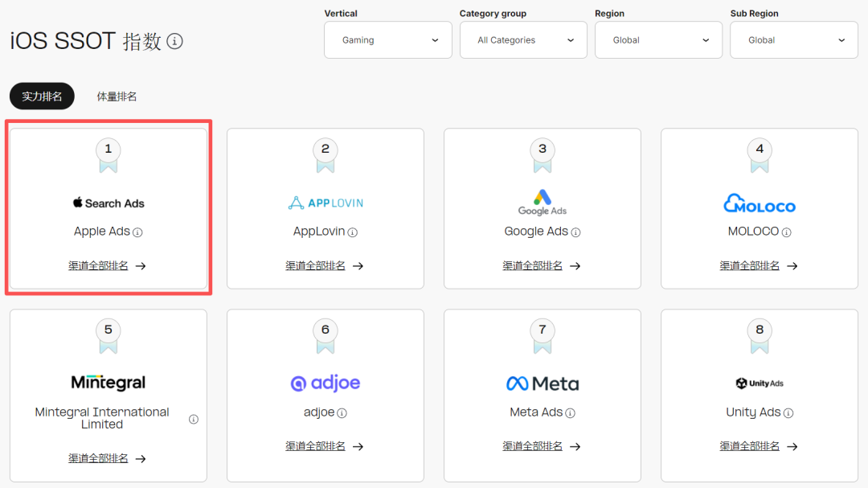Screen dimensions: 868x488
Task: Click the AppLovin name text
Action: tap(319, 232)
